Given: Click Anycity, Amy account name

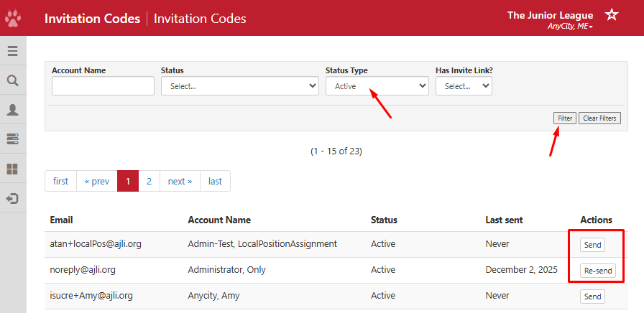Looking at the screenshot, I should pyautogui.click(x=213, y=296).
